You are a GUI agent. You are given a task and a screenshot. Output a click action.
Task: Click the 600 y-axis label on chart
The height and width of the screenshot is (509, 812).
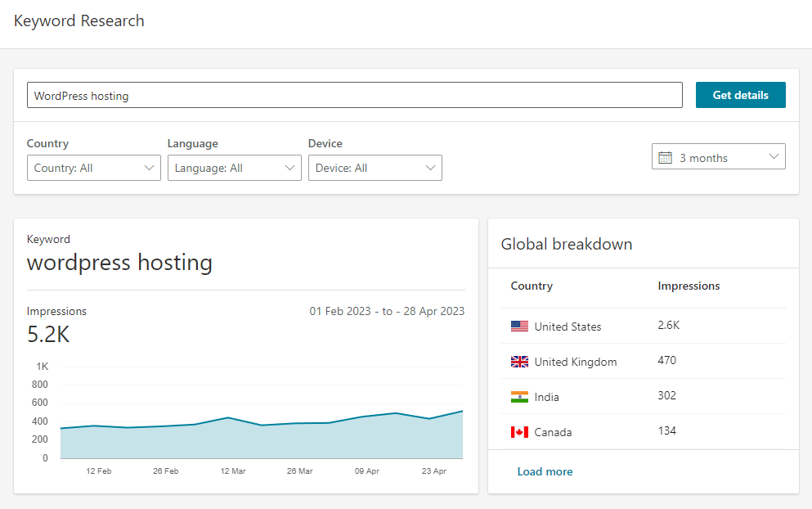point(39,403)
